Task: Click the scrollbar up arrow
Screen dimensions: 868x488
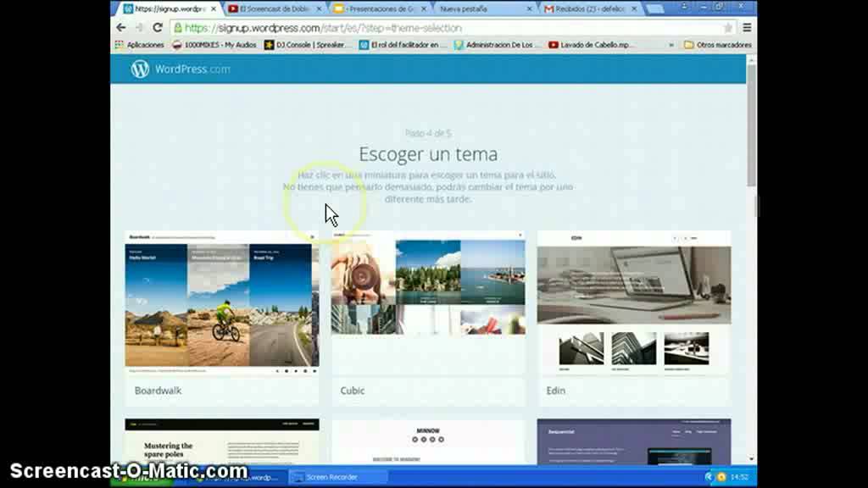Action: (751, 59)
